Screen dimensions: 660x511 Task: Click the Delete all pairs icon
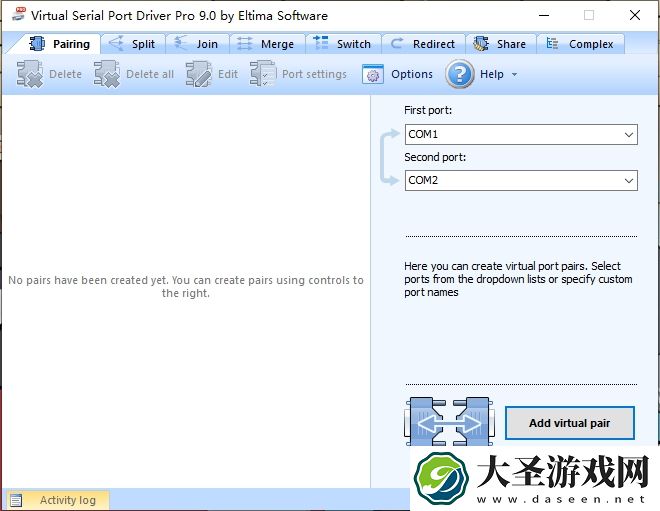106,74
